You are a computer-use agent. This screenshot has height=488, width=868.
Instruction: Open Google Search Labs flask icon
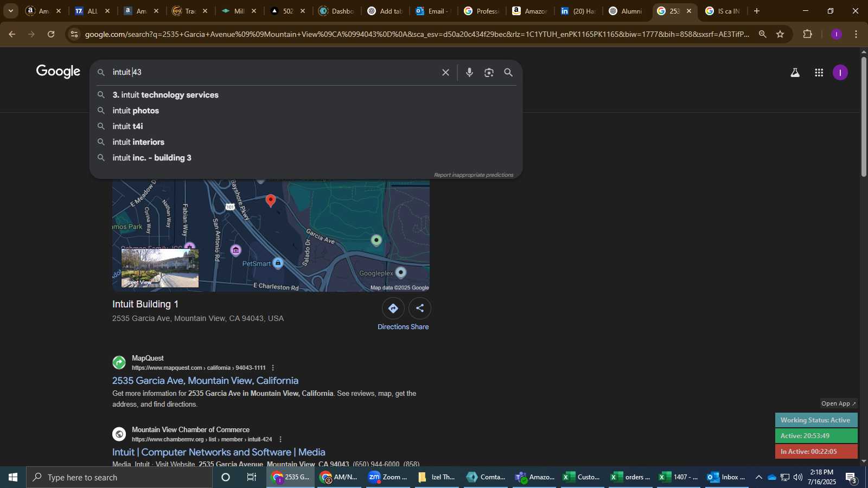tap(795, 73)
